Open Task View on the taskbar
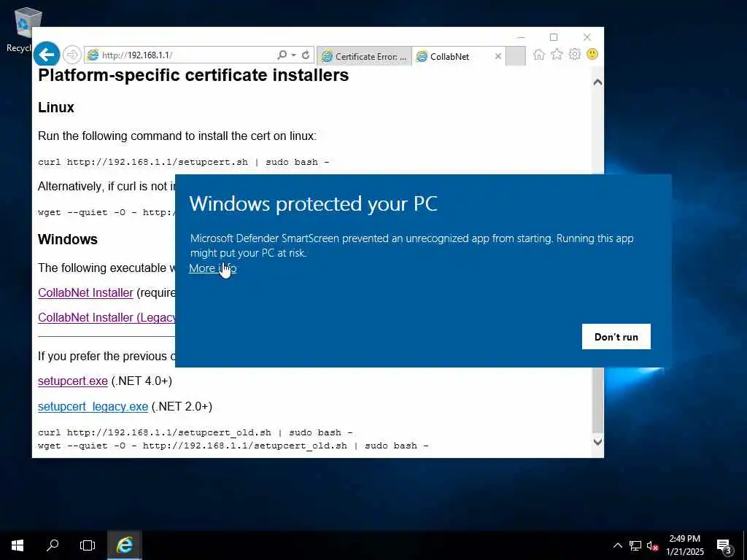Image resolution: width=747 pixels, height=560 pixels. (x=88, y=545)
